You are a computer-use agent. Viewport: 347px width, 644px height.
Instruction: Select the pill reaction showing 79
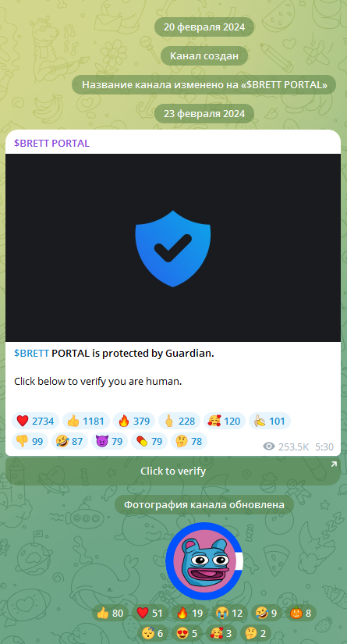[x=149, y=441]
